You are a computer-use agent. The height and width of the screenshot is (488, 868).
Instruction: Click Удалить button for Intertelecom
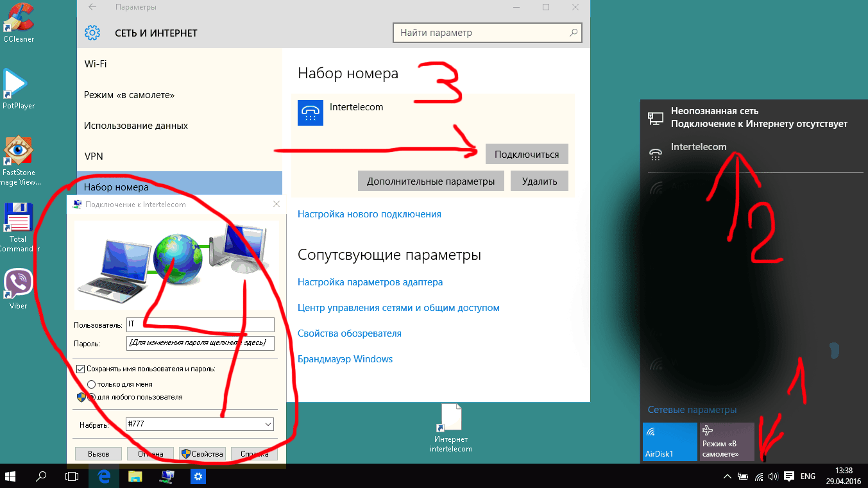[540, 181]
